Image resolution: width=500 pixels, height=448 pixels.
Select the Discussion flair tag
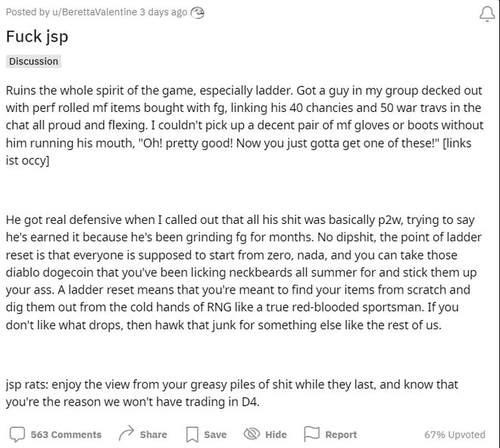click(x=33, y=61)
